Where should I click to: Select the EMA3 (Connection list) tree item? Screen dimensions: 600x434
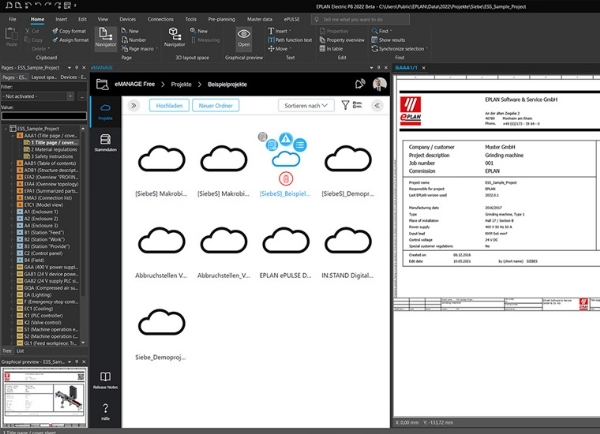point(47,198)
